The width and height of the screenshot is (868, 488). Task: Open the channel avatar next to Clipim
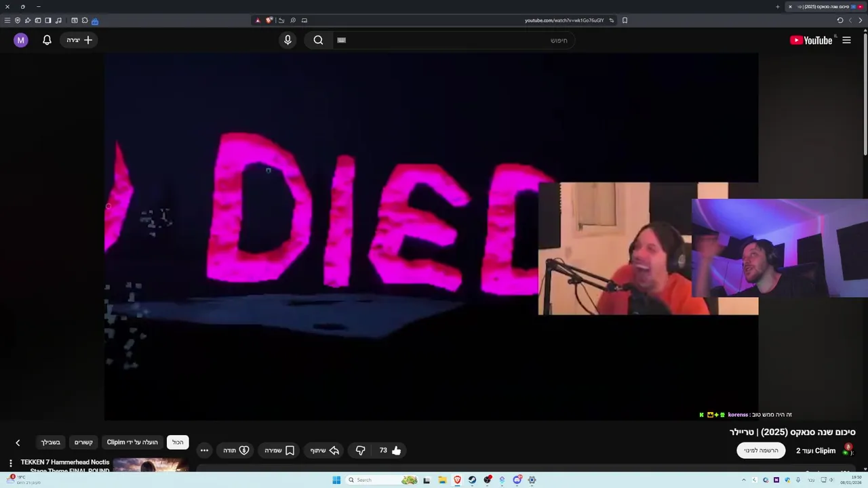tap(848, 450)
